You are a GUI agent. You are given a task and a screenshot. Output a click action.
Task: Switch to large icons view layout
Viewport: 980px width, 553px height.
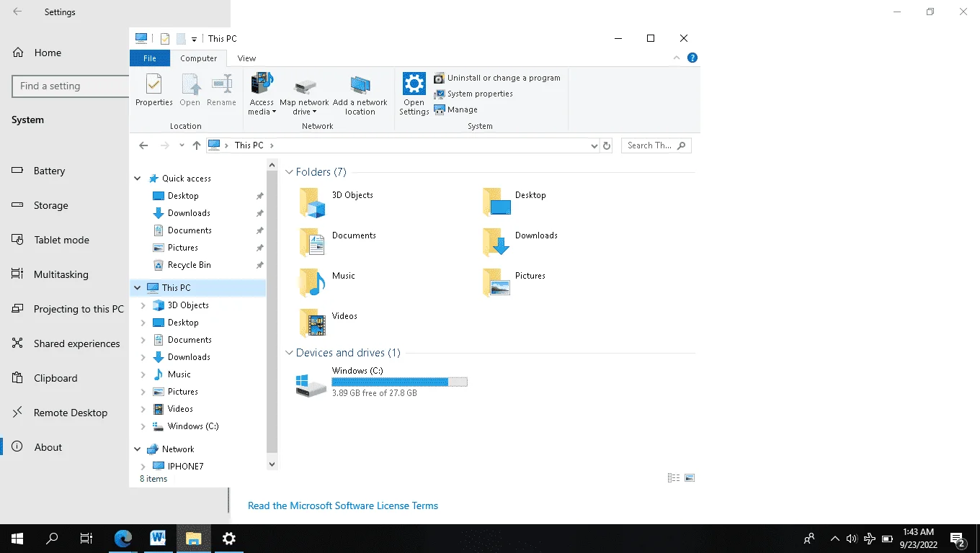pos(690,478)
